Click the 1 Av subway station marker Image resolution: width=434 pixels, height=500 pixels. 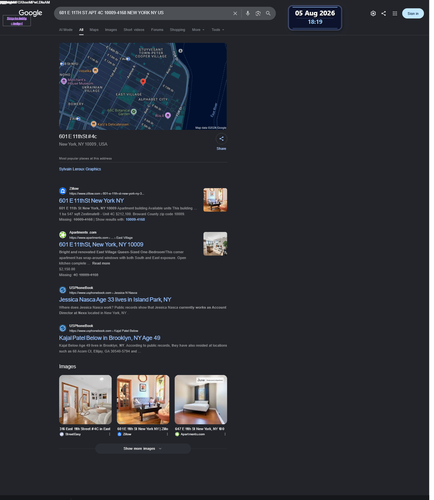click(x=128, y=59)
